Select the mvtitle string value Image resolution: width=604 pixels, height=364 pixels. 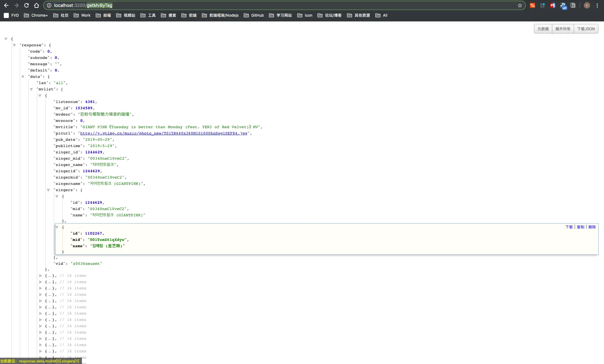click(170, 127)
